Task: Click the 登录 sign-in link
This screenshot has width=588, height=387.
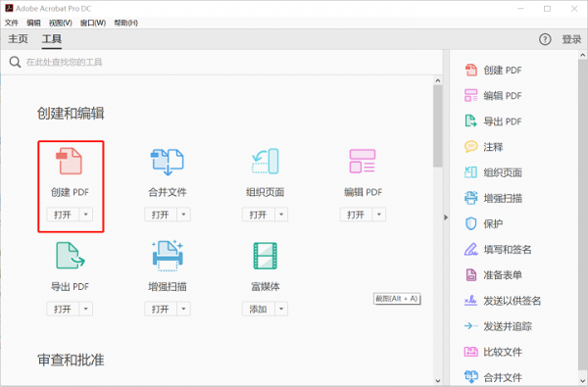Action: [571, 39]
